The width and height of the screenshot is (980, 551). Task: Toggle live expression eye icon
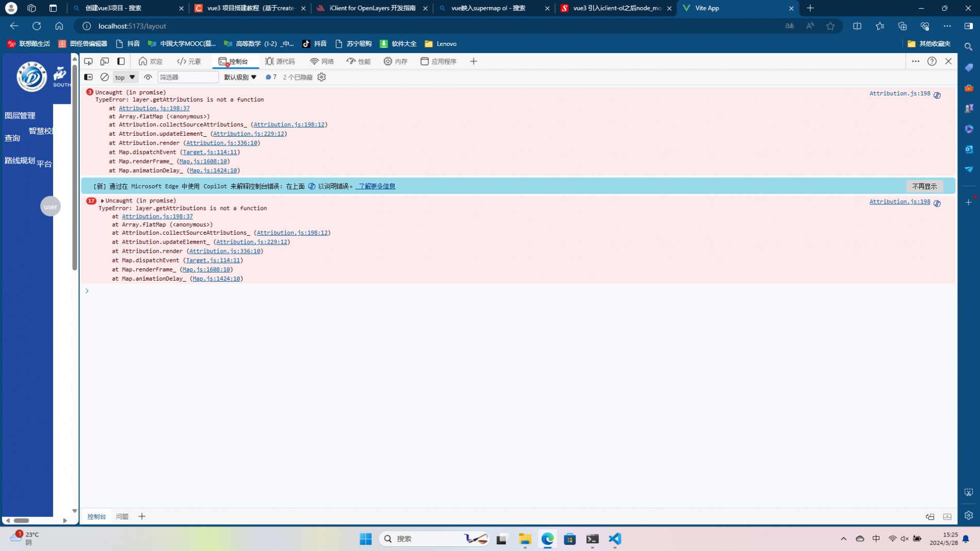[x=148, y=77]
